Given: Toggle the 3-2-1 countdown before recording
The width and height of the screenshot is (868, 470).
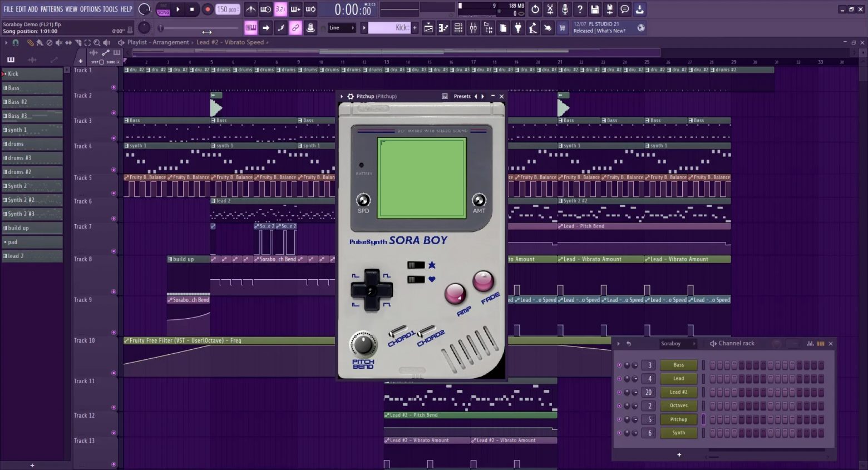Looking at the screenshot, I should [281, 9].
